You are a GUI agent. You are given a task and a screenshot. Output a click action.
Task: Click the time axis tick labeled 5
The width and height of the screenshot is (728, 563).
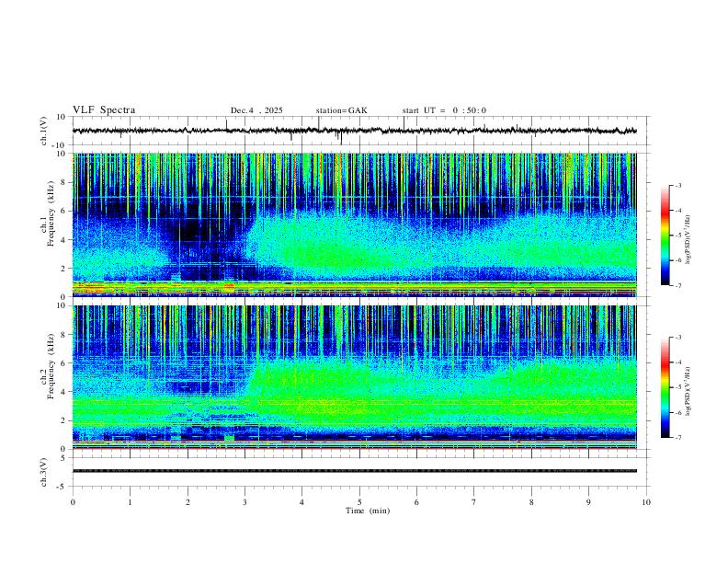(359, 502)
